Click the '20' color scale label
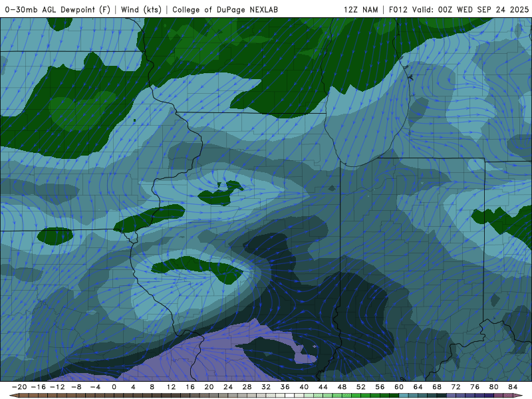Viewport: 532px width, 399px height. [x=209, y=387]
